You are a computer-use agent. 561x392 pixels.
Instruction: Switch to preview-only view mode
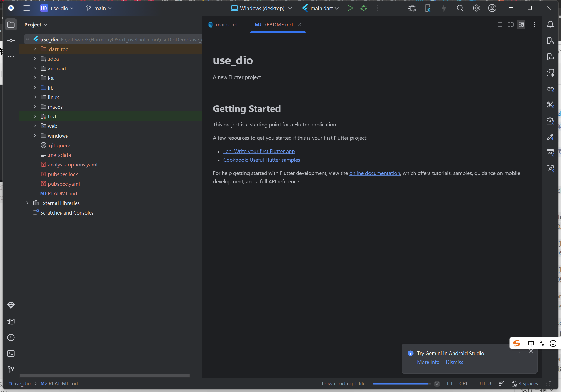521,25
